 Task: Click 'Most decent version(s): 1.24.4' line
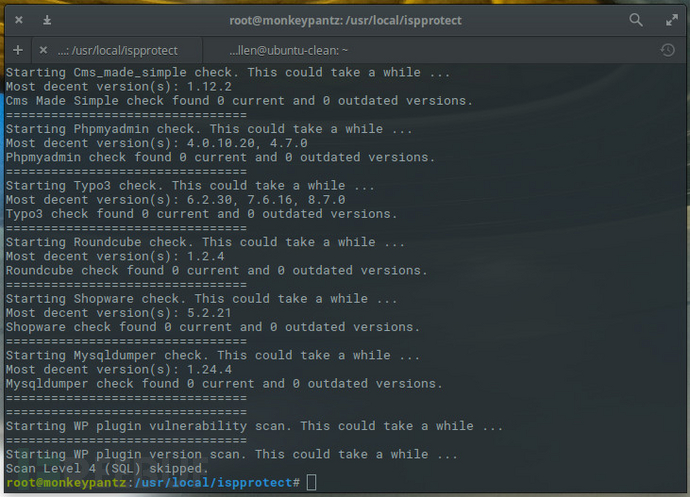[118, 369]
